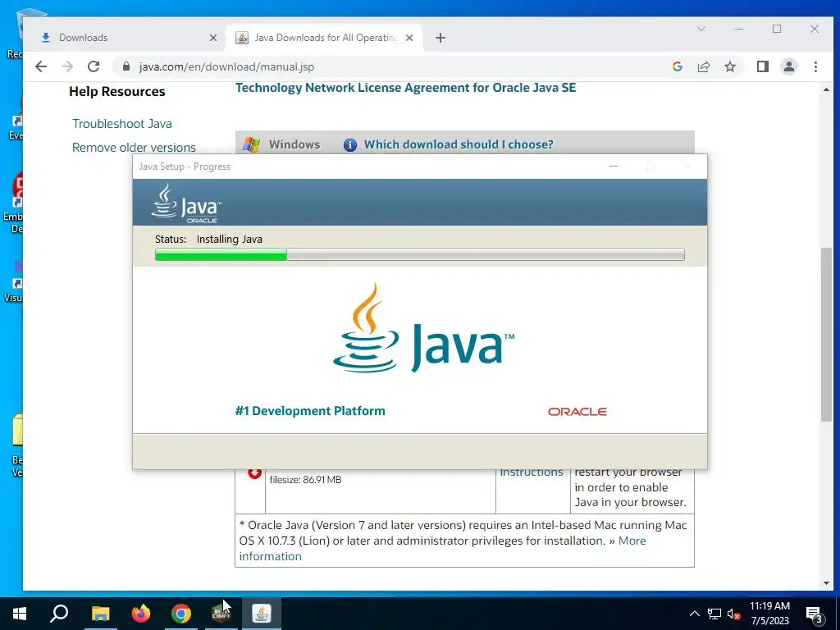Minimize the Java Setup Progress window
The image size is (840, 630).
tap(614, 167)
